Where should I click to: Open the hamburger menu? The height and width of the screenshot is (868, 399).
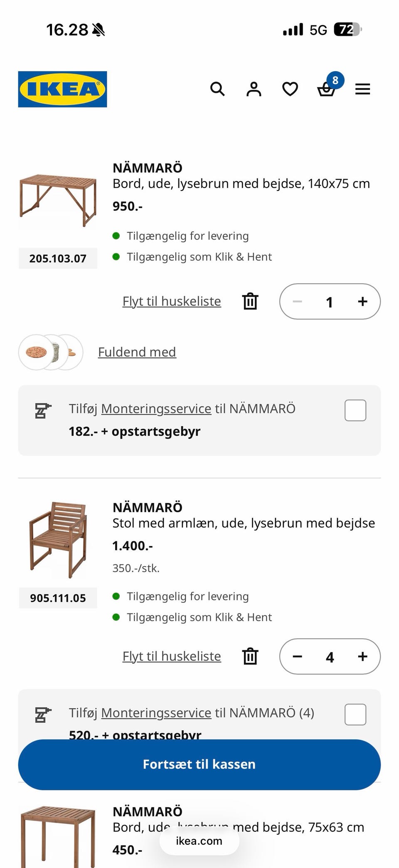[362, 89]
